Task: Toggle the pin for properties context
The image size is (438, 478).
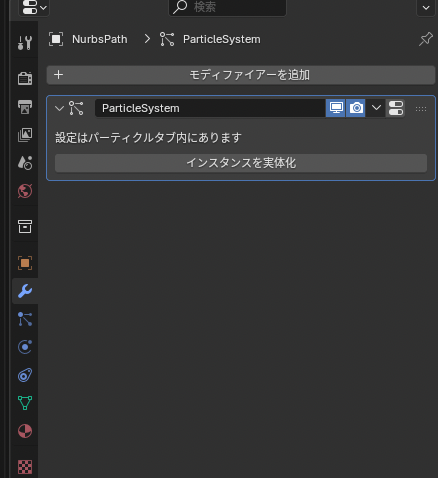Action: click(x=426, y=39)
